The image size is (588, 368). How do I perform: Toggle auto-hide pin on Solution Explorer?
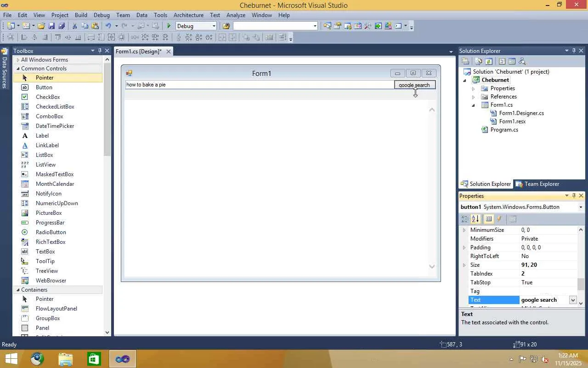574,51
